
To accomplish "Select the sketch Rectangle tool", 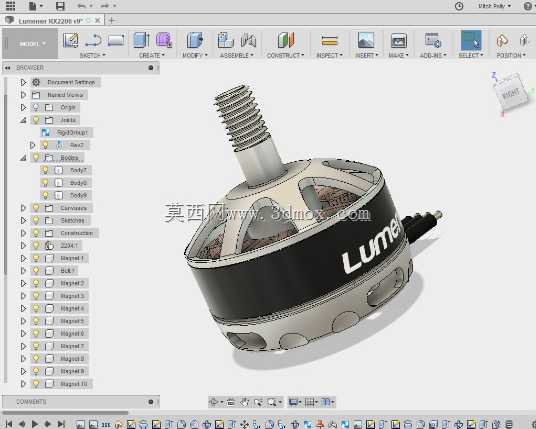I will [x=116, y=40].
